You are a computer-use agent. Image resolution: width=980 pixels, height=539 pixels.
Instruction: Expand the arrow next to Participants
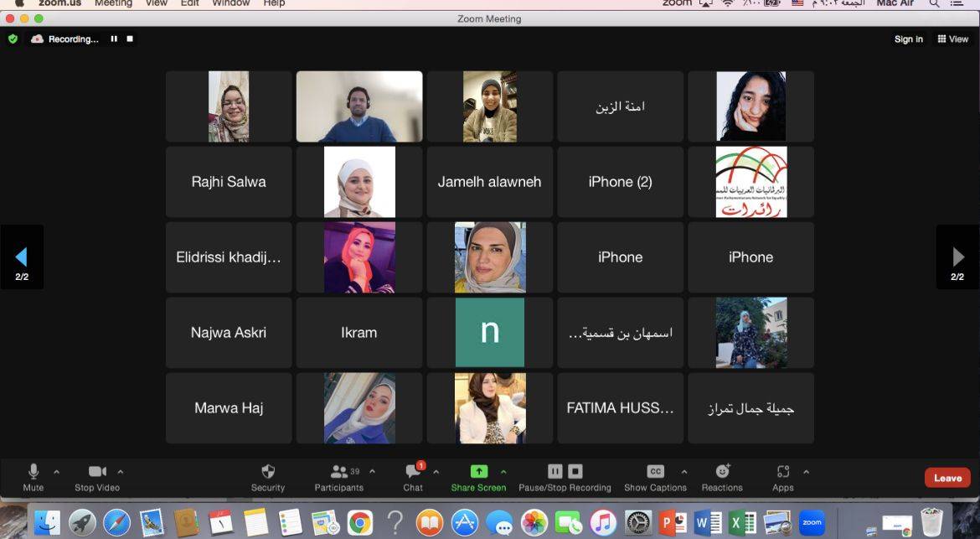(x=373, y=471)
